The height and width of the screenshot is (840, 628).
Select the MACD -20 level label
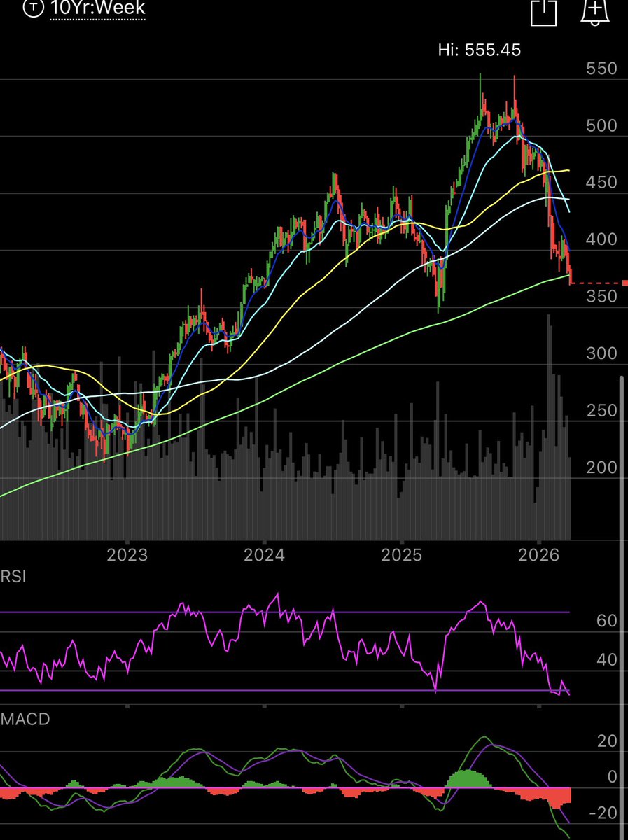603,813
